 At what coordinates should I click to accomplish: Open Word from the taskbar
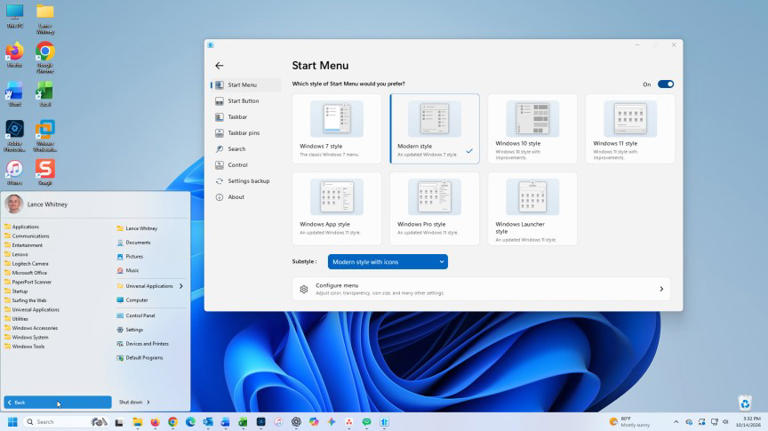(x=225, y=422)
